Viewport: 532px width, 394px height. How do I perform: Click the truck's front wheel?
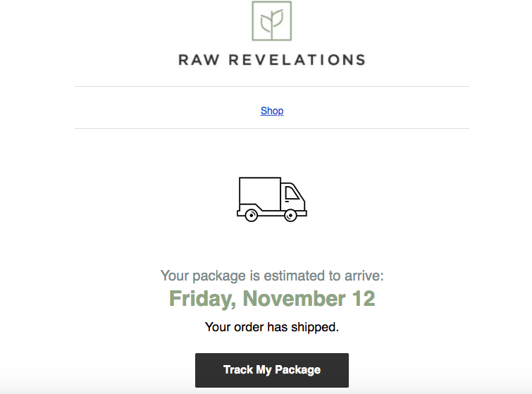[x=290, y=215]
